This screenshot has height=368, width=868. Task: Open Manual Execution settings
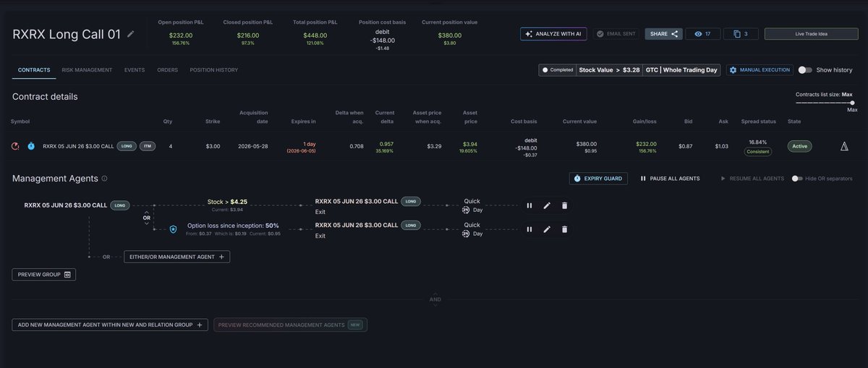759,70
